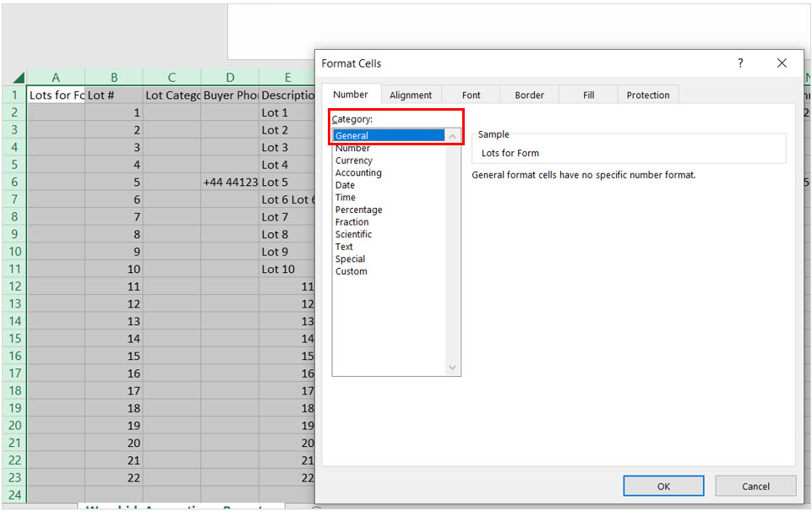Choose Currency in the Category list
This screenshot has height=512, width=812.
[x=354, y=161]
